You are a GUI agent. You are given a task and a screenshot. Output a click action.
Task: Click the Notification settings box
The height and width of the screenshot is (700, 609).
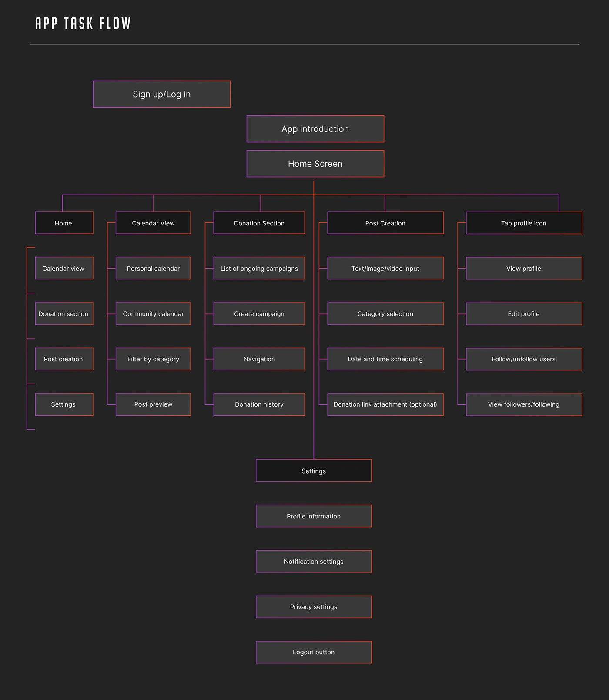[x=314, y=561]
